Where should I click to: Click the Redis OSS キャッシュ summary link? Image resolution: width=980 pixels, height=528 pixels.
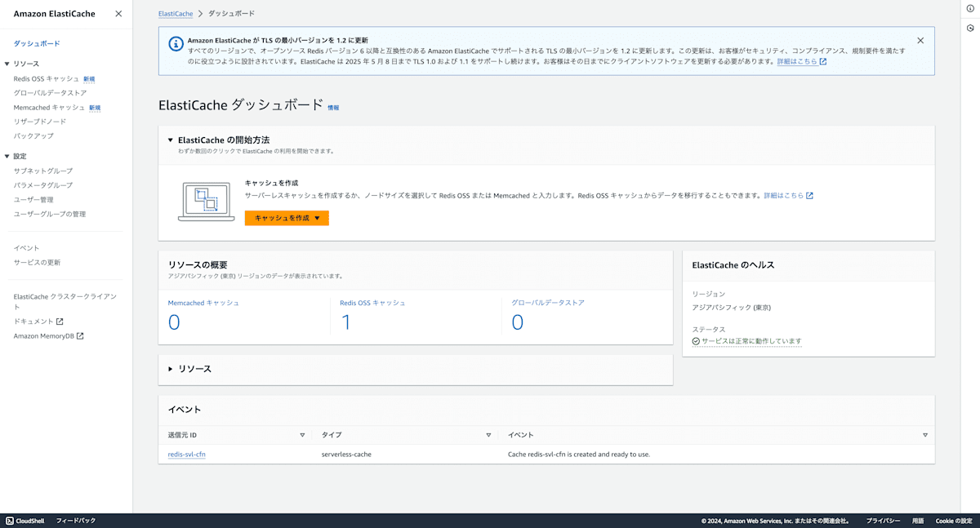(x=372, y=303)
